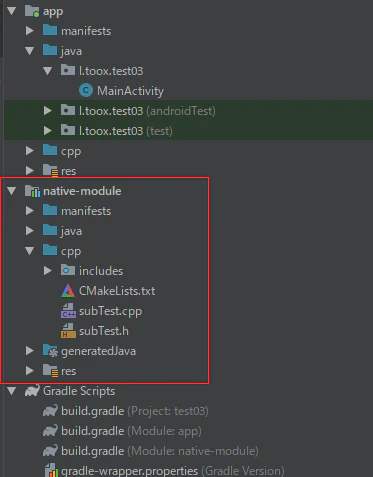Collapse the Gradle Scripts section
The width and height of the screenshot is (373, 477).
pyautogui.click(x=12, y=391)
